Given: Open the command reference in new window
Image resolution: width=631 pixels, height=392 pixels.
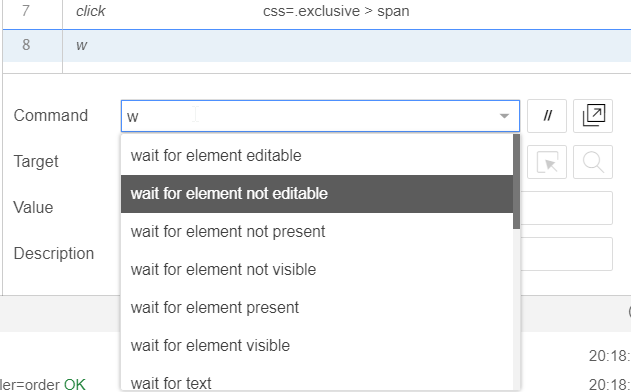Looking at the screenshot, I should pyautogui.click(x=593, y=116).
